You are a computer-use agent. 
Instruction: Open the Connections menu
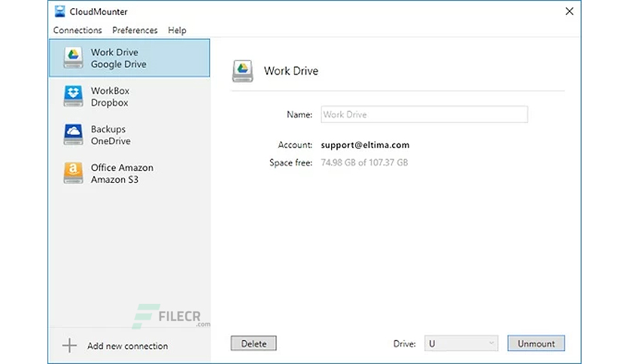(x=77, y=31)
